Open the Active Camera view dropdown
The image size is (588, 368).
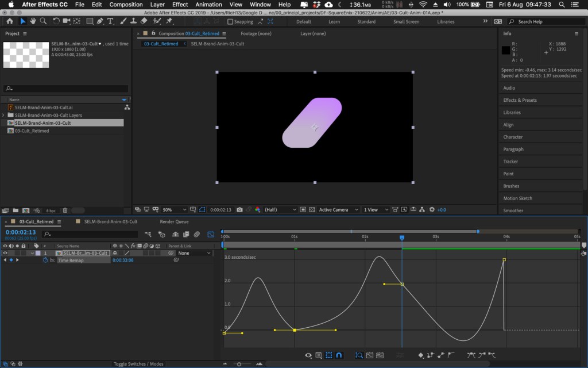338,210
